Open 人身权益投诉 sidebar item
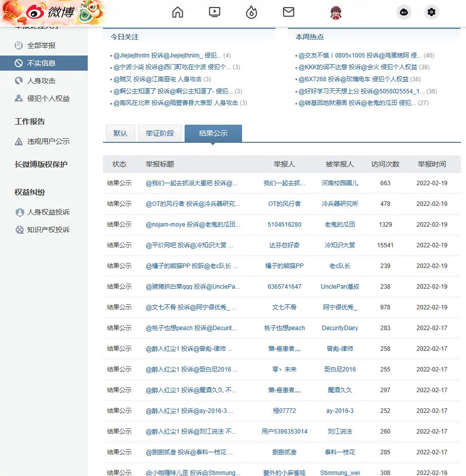Image resolution: width=466 pixels, height=476 pixels. [x=48, y=212]
